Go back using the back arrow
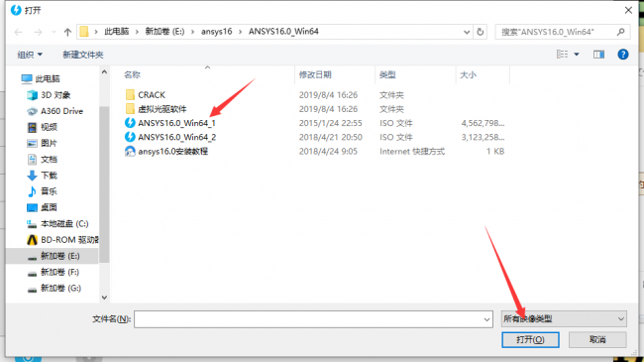Screen dimensions: 644x362 pos(18,32)
